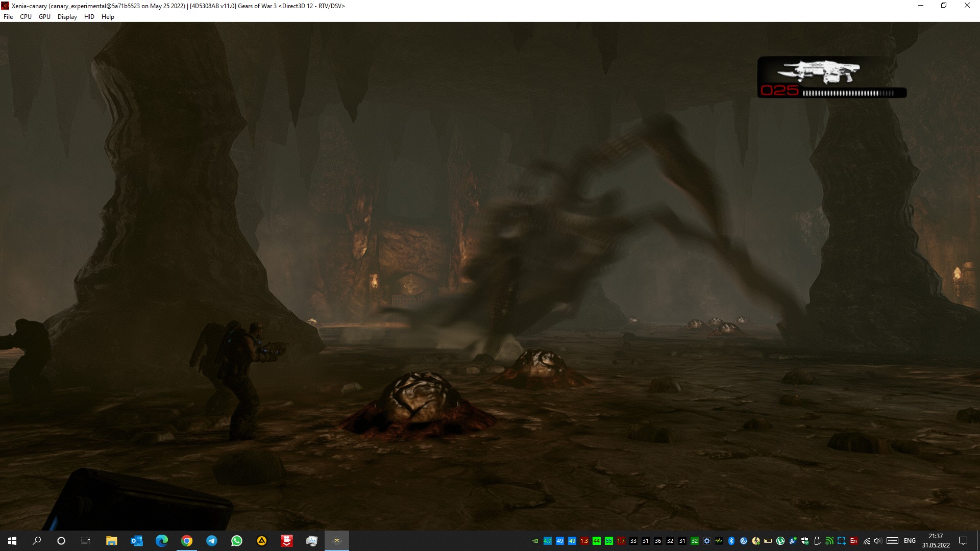Click the 36 temperature tray readout
980x551 pixels.
pyautogui.click(x=657, y=541)
